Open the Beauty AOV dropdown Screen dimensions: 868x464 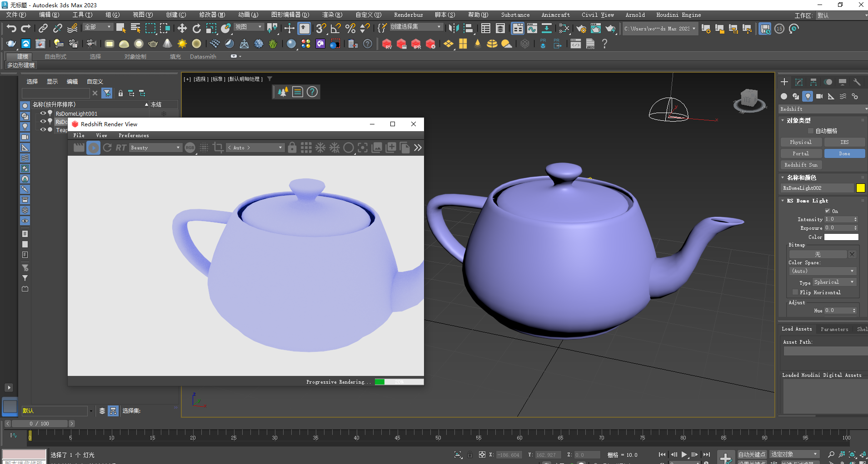click(x=155, y=148)
